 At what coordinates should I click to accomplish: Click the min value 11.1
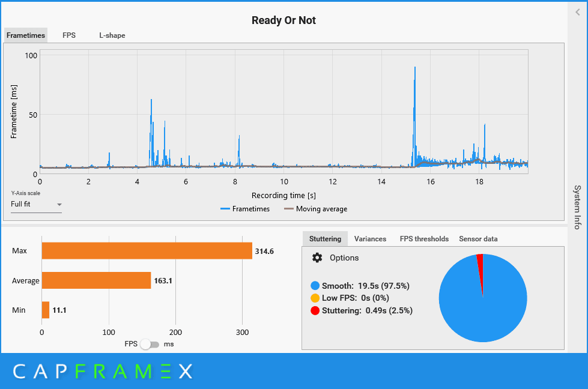pos(59,310)
